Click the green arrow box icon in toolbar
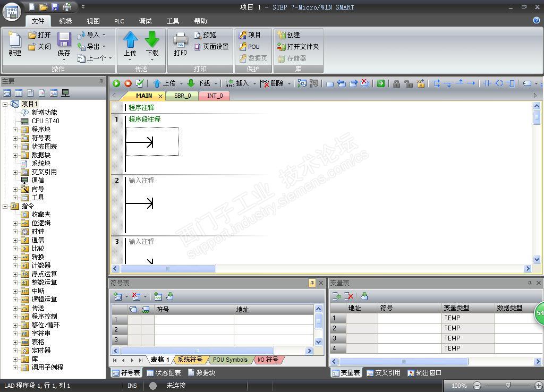The height and width of the screenshot is (392, 544). (380, 83)
